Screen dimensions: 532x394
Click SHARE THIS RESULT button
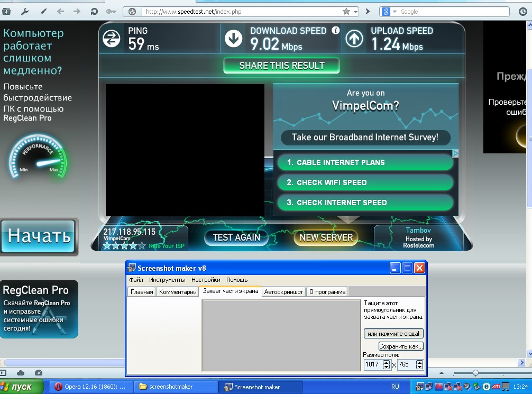coord(282,66)
